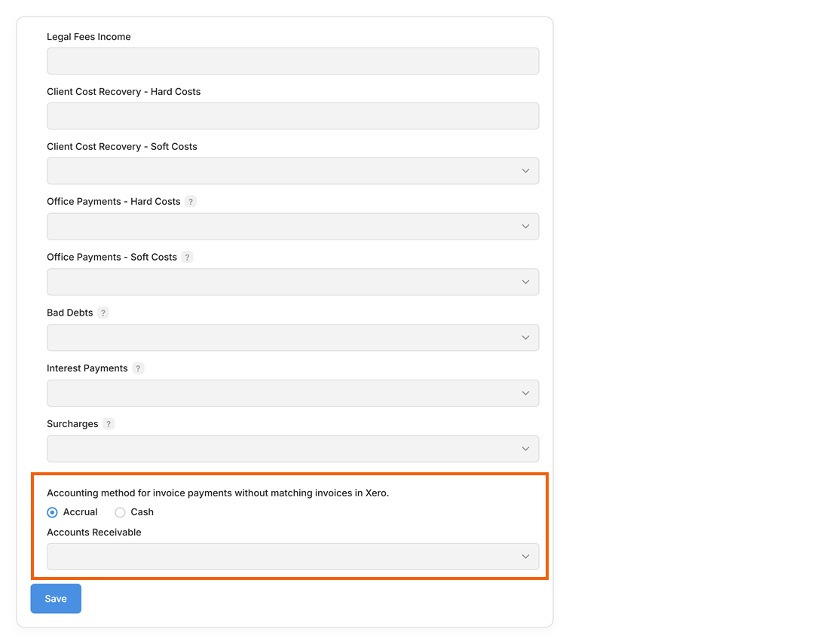Image resolution: width=814 pixels, height=644 pixels.
Task: Click the Surcharges help question mark
Action: pos(109,424)
